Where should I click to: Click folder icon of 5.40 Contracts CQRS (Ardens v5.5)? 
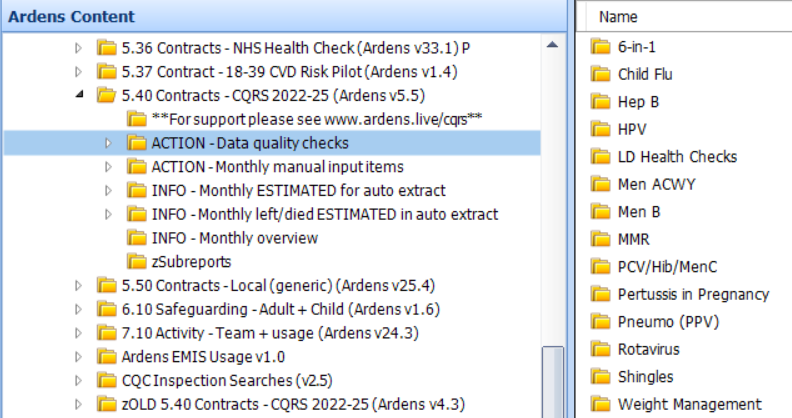pos(107,95)
